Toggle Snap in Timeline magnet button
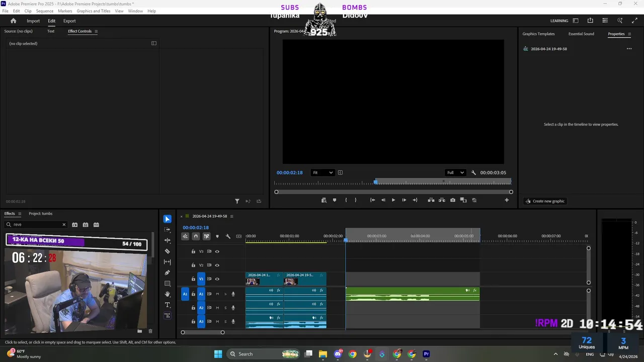The width and height of the screenshot is (644, 362). [x=196, y=236]
